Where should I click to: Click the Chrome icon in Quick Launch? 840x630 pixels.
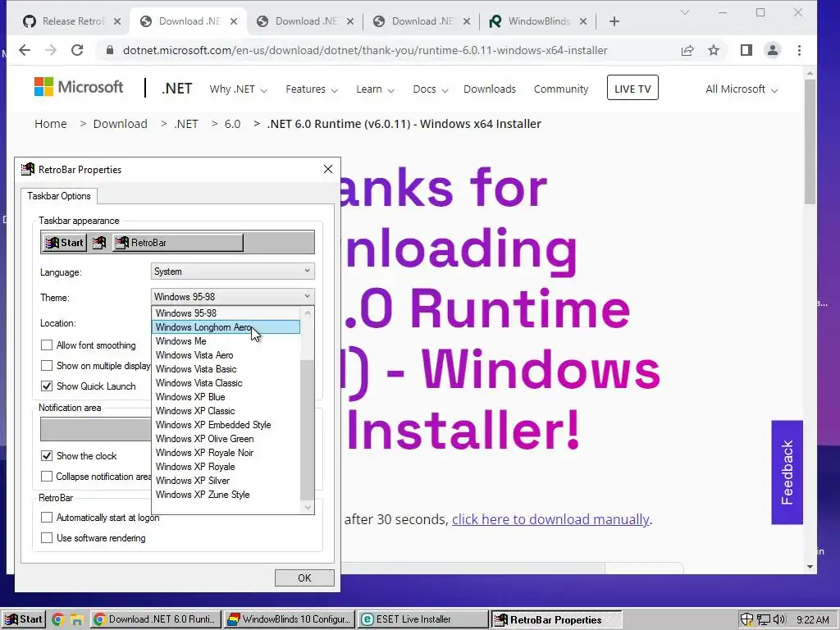coord(58,619)
